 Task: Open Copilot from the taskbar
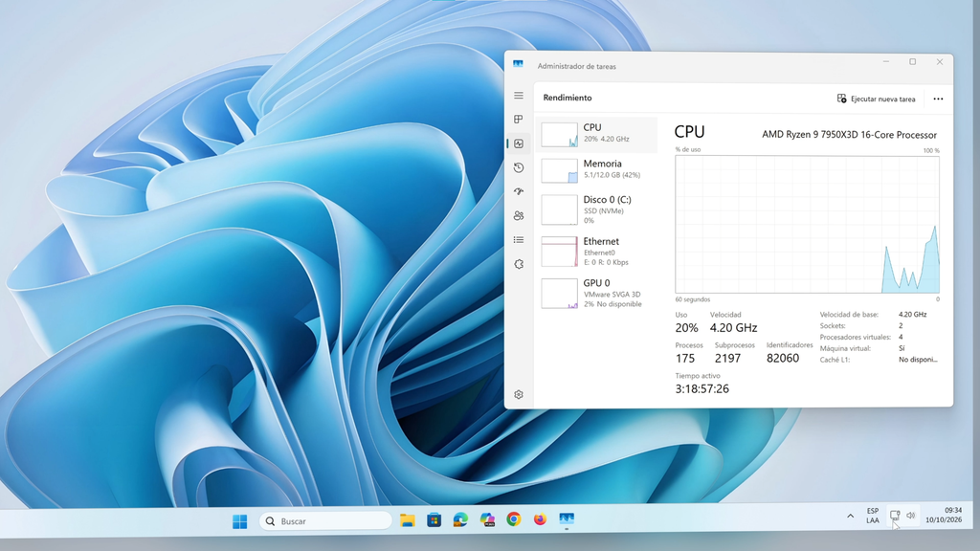[x=487, y=519]
